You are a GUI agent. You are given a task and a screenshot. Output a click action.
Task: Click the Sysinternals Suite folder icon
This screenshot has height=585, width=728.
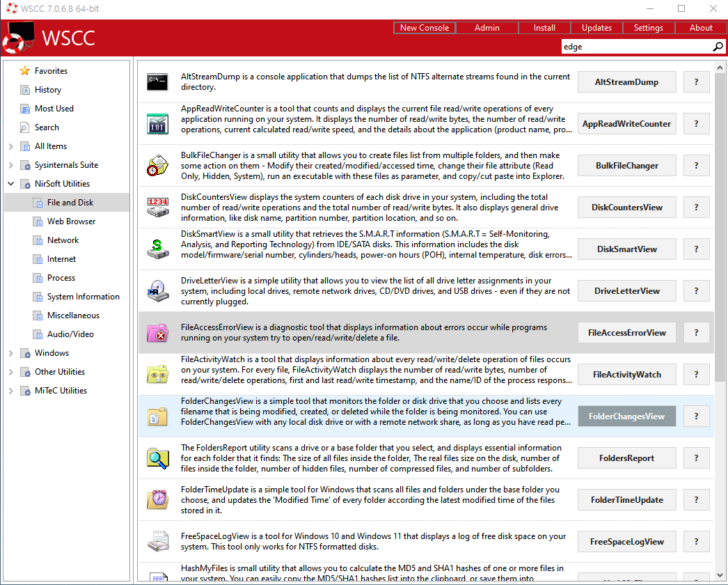tap(26, 165)
